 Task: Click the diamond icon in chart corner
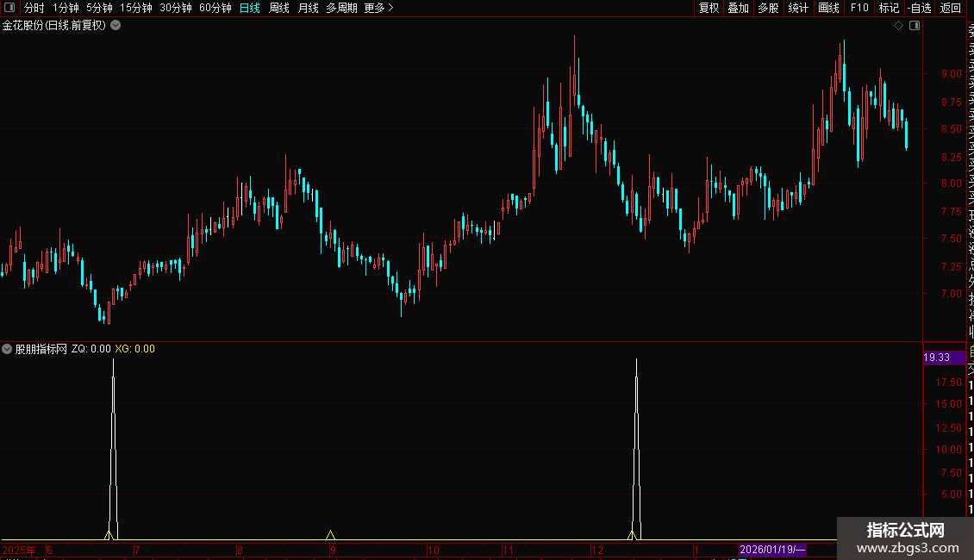pos(898,26)
